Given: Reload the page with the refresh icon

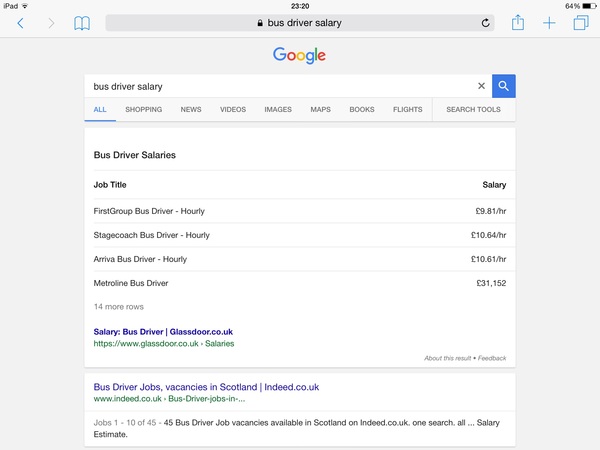Looking at the screenshot, I should (x=485, y=23).
